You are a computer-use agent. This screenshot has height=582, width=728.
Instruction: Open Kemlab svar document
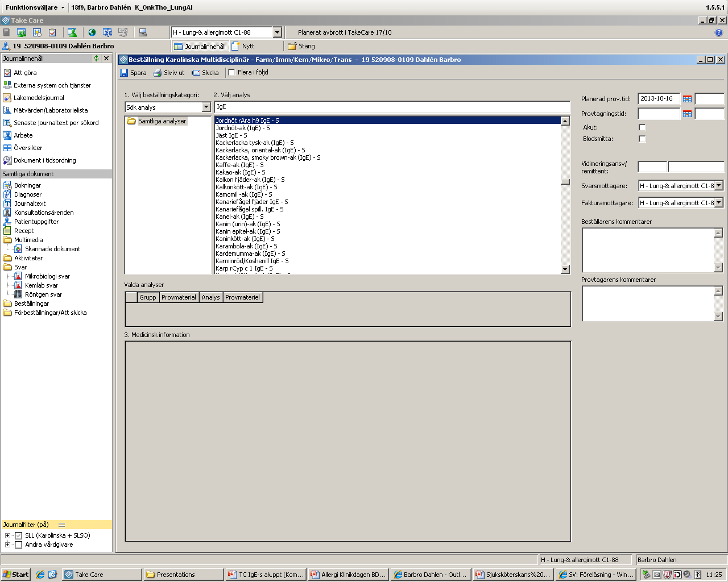pos(42,285)
